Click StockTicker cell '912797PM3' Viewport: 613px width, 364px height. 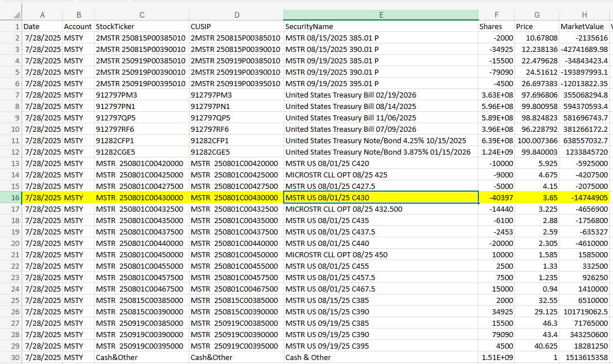pyautogui.click(x=142, y=95)
